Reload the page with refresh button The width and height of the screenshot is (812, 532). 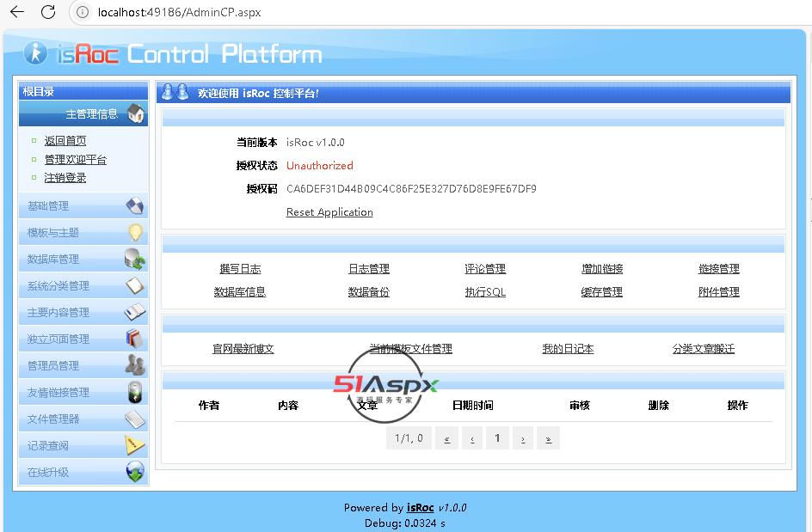tap(48, 12)
